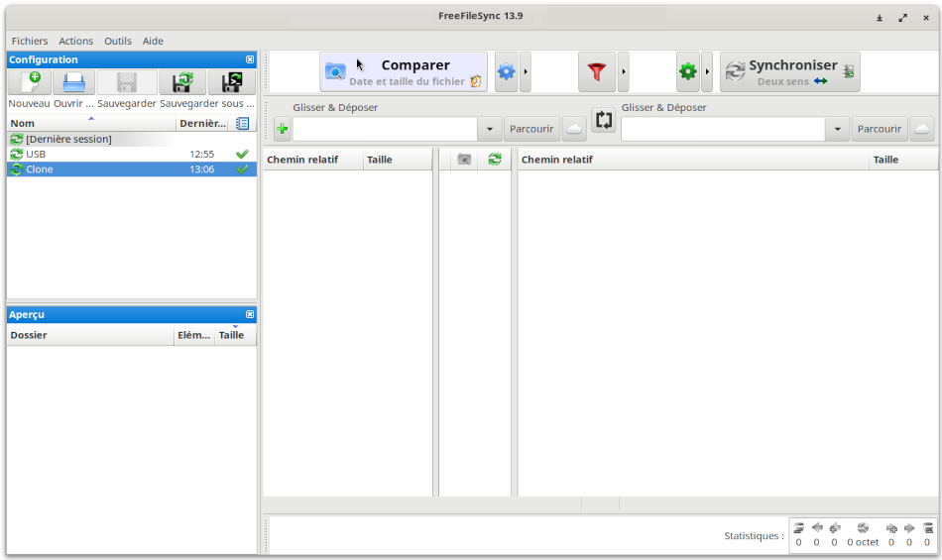Click the greyed Sauvegarder disk icon

pos(127,82)
